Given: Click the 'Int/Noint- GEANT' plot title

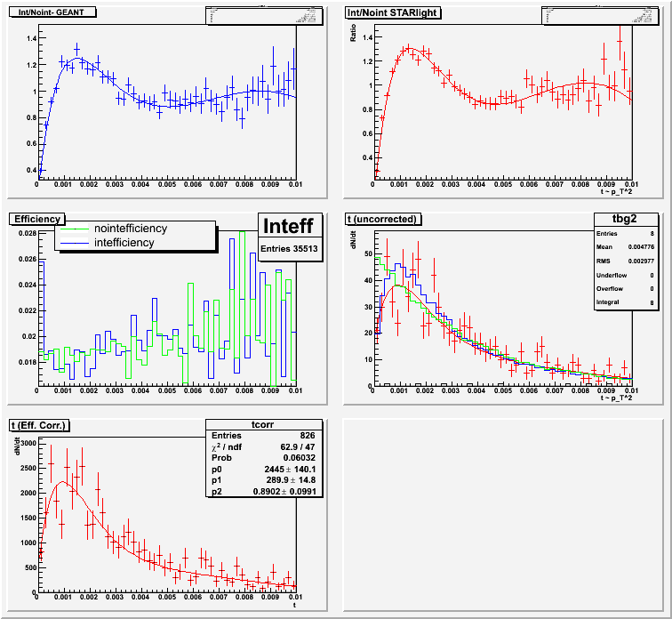Looking at the screenshot, I should click(52, 12).
